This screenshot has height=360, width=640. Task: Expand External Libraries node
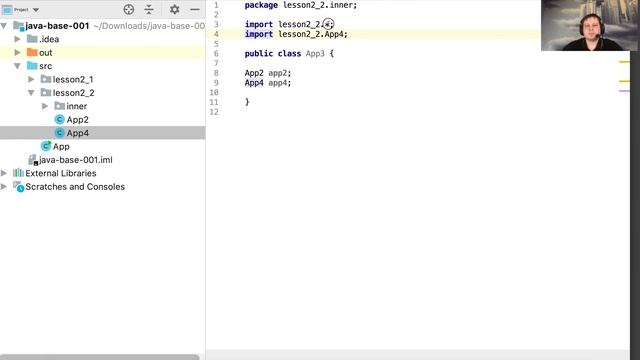pyautogui.click(x=4, y=173)
